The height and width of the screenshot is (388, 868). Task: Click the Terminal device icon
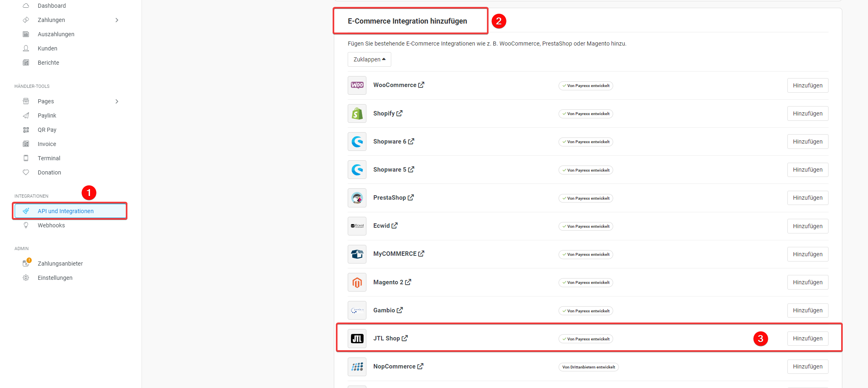coord(26,158)
